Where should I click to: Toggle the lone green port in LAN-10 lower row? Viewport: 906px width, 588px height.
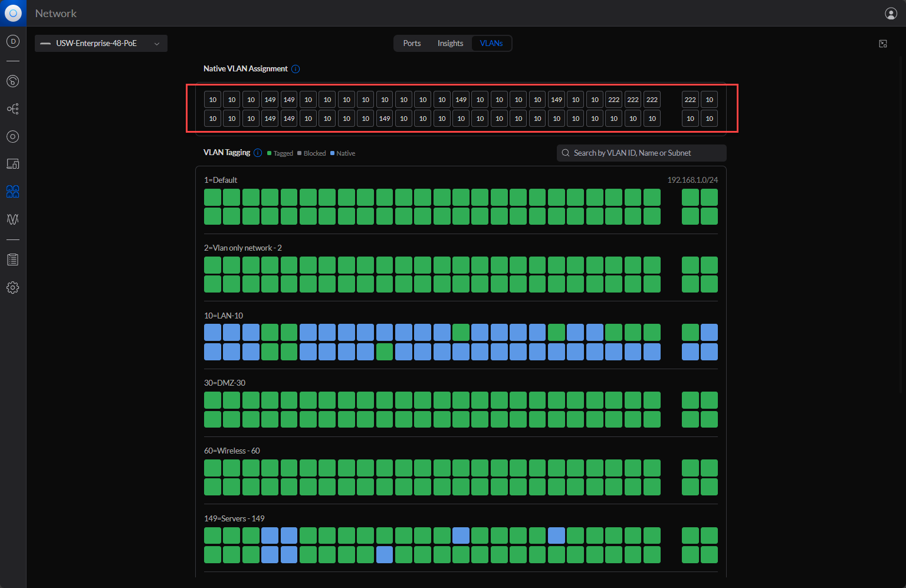(x=385, y=352)
